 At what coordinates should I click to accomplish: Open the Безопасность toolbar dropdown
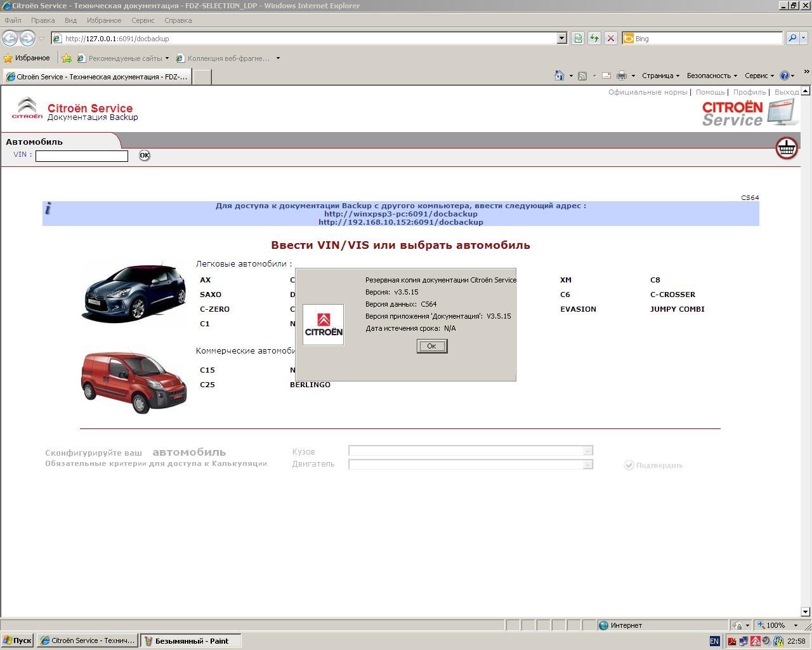[x=712, y=76]
